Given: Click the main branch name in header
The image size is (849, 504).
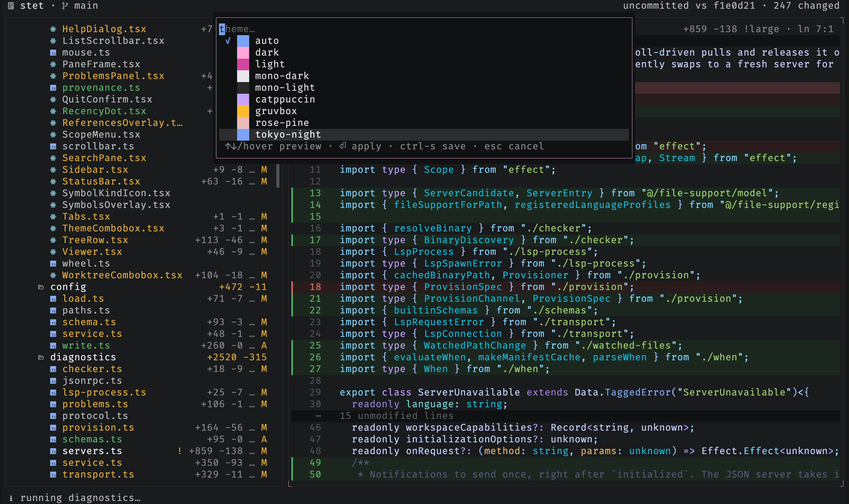Looking at the screenshot, I should click(86, 6).
